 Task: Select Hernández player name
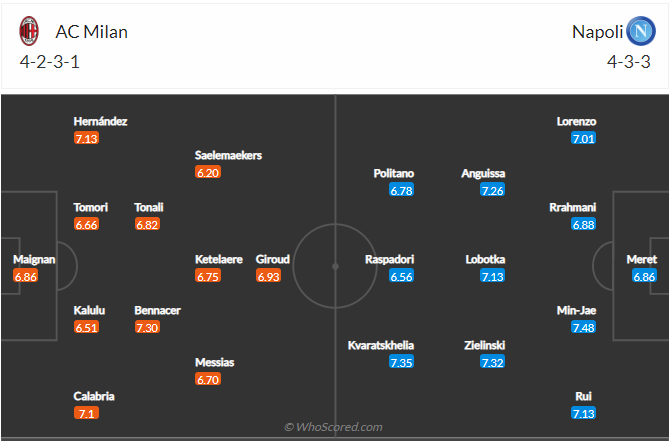tap(100, 121)
